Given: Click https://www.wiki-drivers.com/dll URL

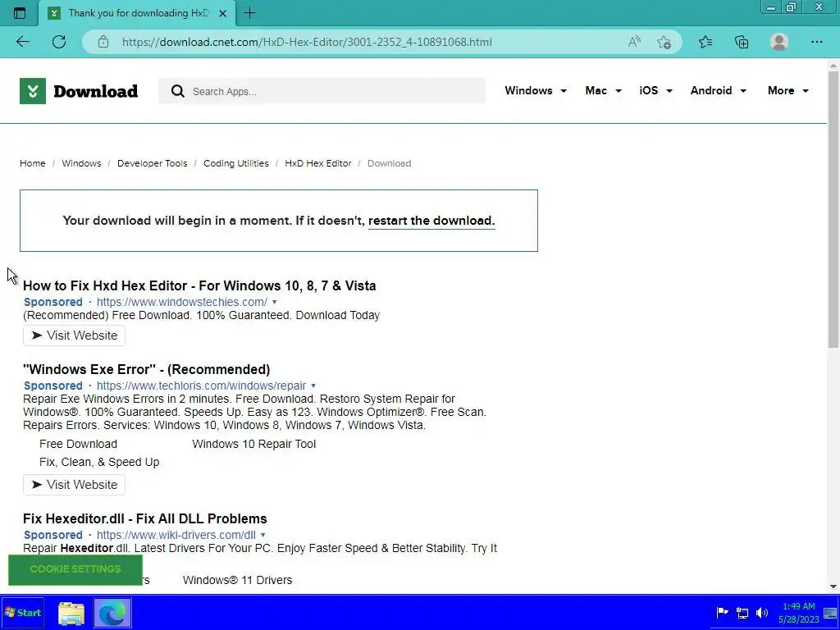Looking at the screenshot, I should [x=176, y=535].
